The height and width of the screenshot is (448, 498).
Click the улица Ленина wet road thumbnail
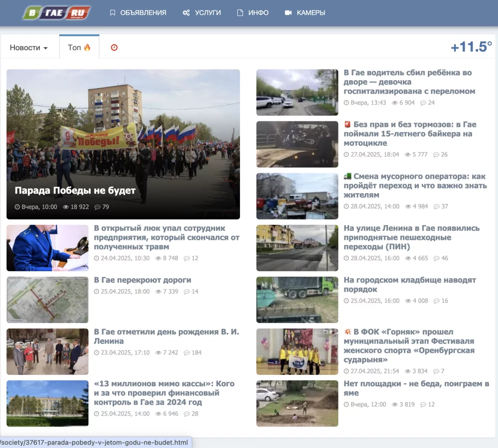coord(297,248)
